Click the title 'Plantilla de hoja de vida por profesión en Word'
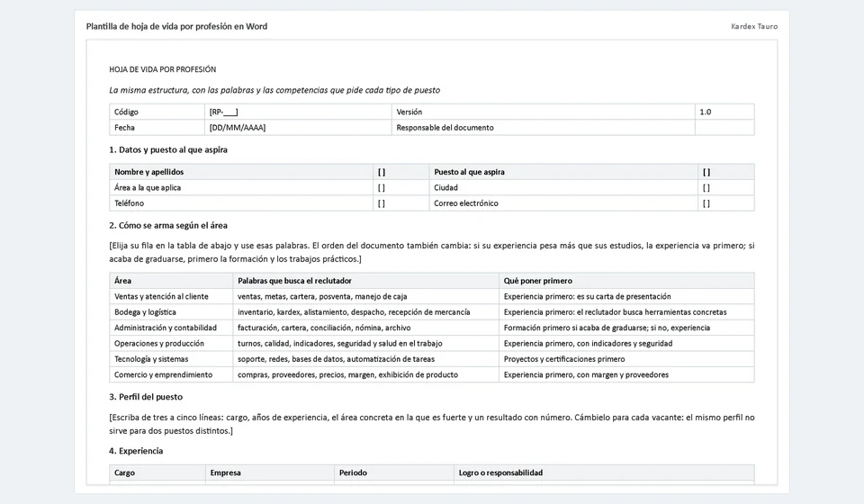This screenshot has height=504, width=864. [x=176, y=26]
